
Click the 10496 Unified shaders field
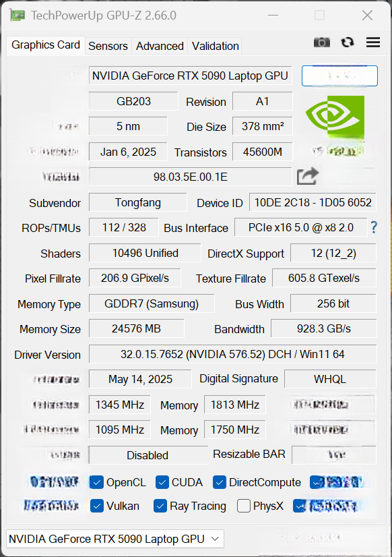(145, 253)
